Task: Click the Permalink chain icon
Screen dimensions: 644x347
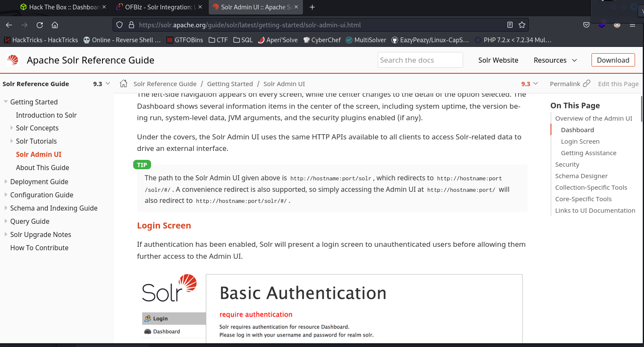Action: [587, 84]
